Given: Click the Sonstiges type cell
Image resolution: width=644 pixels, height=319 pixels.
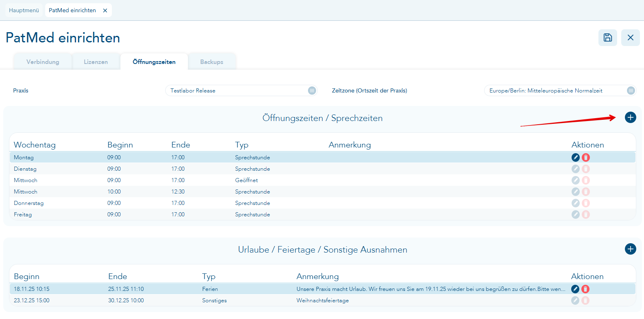Looking at the screenshot, I should (214, 300).
